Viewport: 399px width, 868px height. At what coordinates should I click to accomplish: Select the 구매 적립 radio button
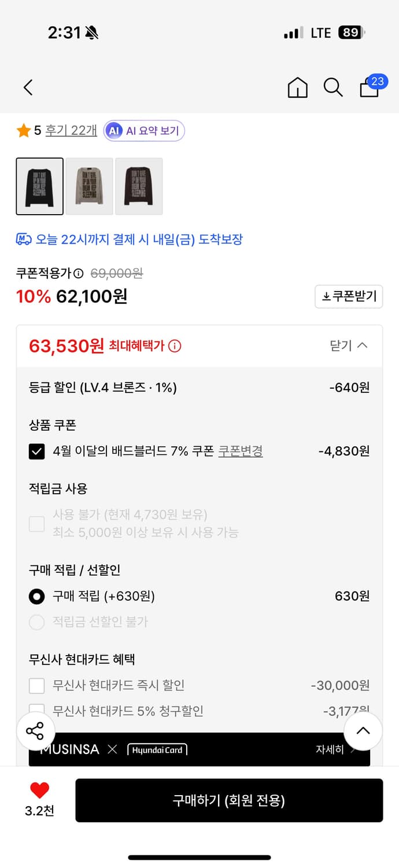pyautogui.click(x=36, y=596)
